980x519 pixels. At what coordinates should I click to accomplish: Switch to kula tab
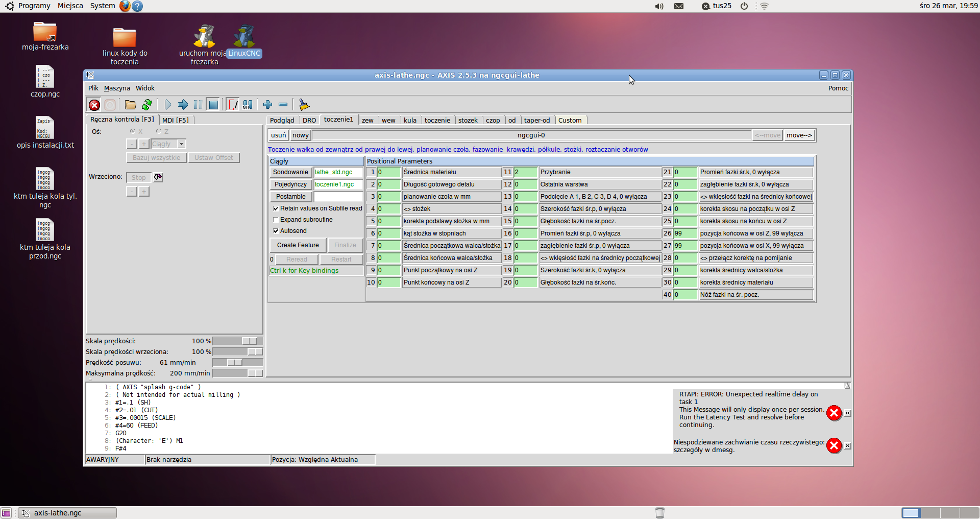410,121
